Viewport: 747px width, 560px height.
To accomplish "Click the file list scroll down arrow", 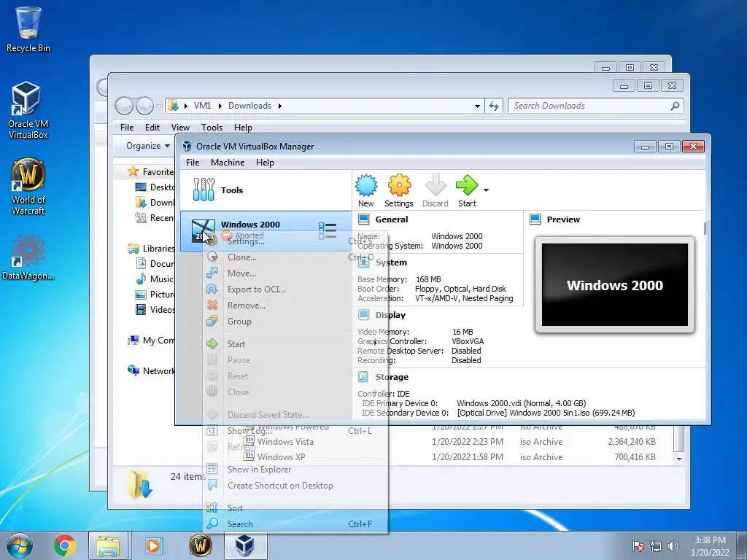I will tap(679, 459).
